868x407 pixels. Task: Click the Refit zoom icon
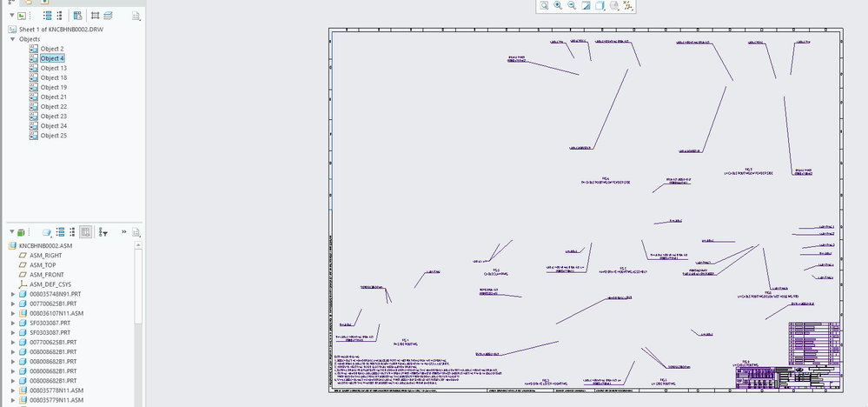[x=544, y=5]
